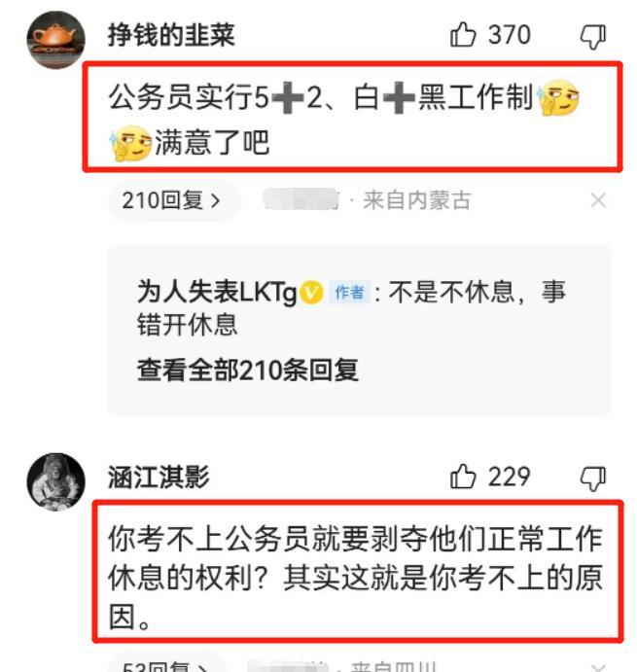Dismiss the first comment with the X
637x672 pixels.
[598, 200]
